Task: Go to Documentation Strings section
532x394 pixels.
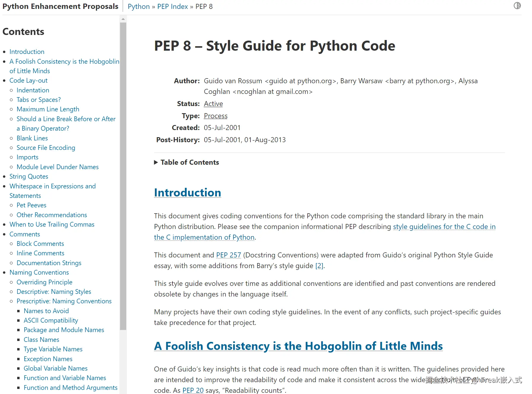Action: (49, 263)
